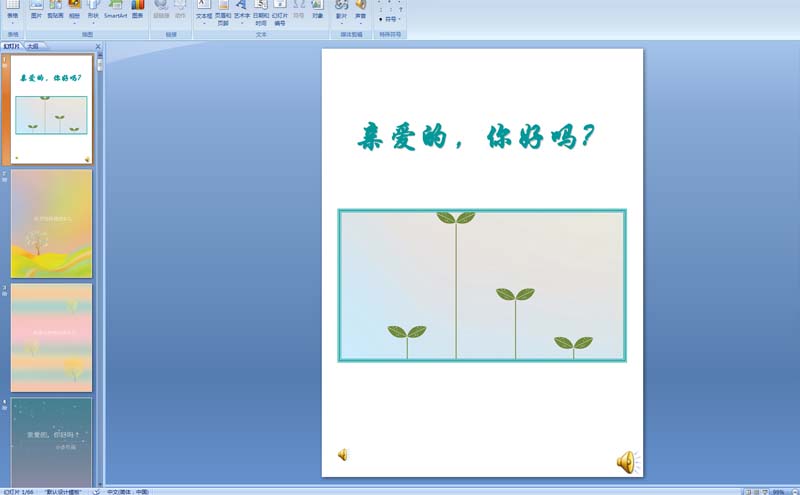Open the 符号 dropdown in the 特殊符号 group
Viewport: 800px width, 495px height.
(390, 19)
